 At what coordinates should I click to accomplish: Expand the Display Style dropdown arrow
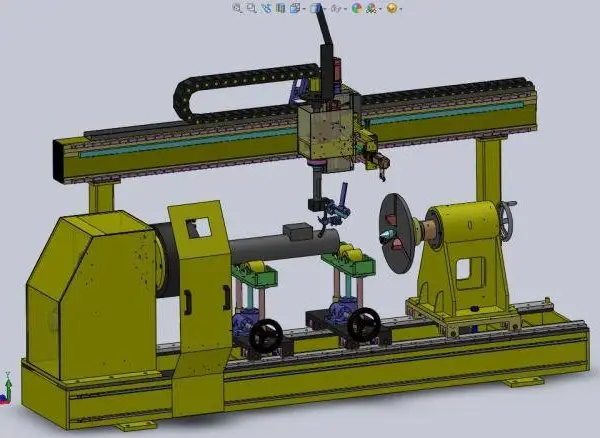[x=324, y=8]
